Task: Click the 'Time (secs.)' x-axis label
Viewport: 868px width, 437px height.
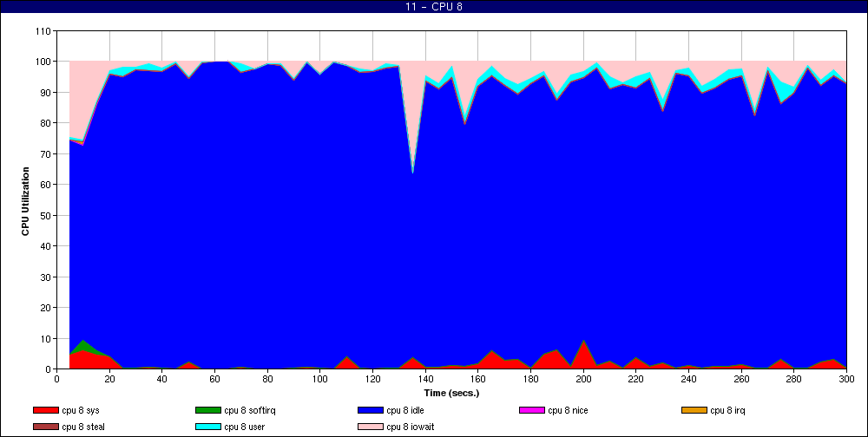Action: click(451, 394)
